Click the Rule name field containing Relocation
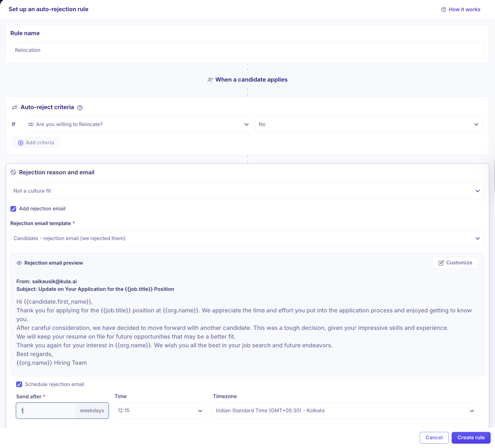 click(247, 50)
